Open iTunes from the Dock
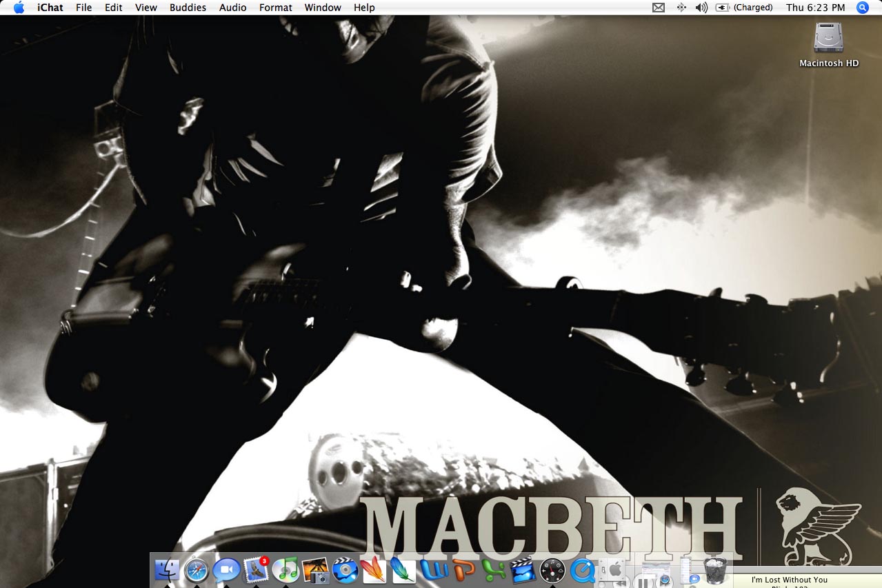The image size is (882, 588). [285, 570]
